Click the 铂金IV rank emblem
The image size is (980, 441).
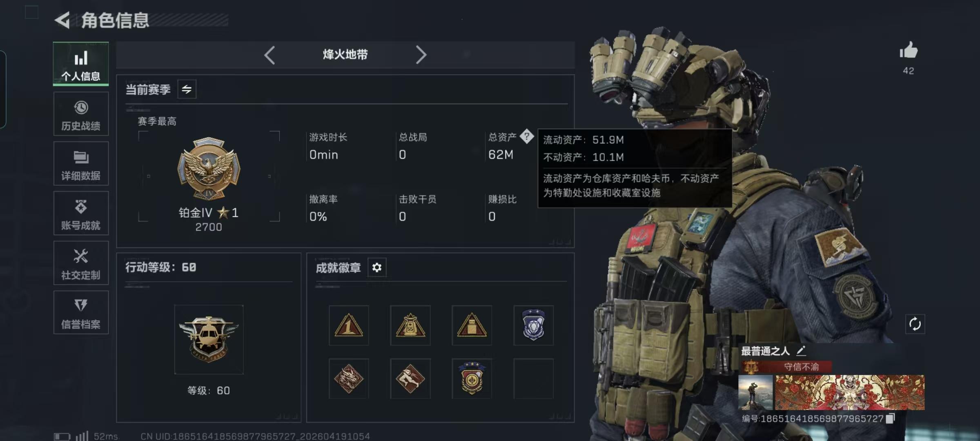tap(209, 168)
